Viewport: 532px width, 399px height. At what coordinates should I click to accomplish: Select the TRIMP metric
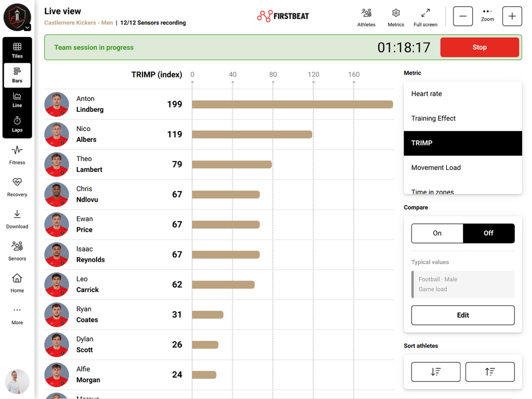coord(463,143)
